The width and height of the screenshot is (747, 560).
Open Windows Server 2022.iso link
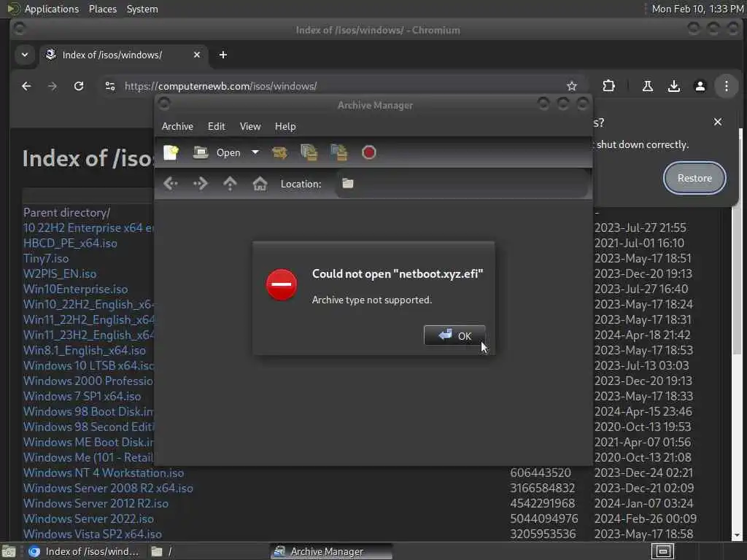[x=88, y=518]
